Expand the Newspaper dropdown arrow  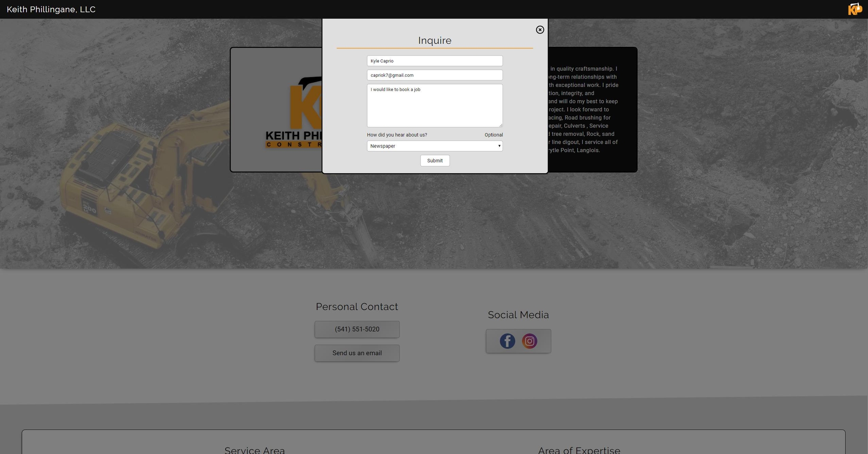[499, 146]
